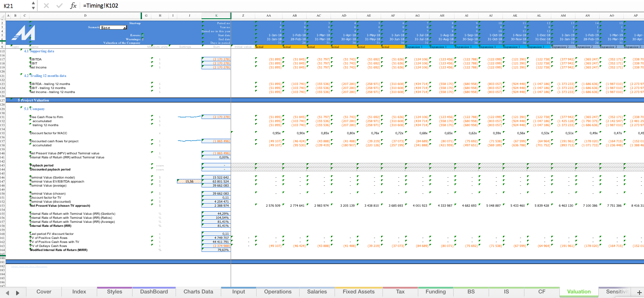The image size is (644, 298).
Task: Click the cancel entry X icon
Action: (46, 5)
